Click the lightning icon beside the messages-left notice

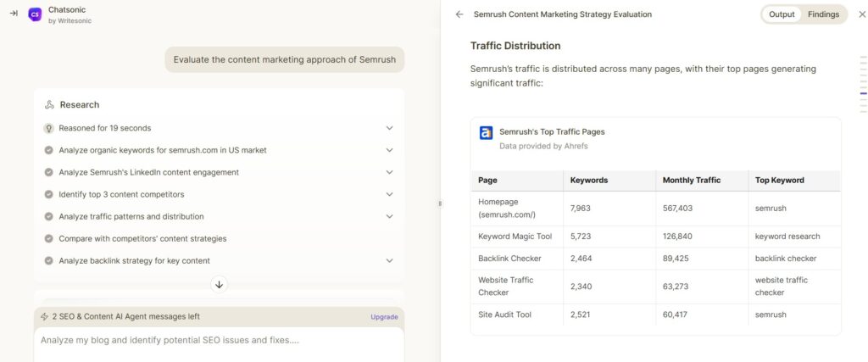(44, 316)
